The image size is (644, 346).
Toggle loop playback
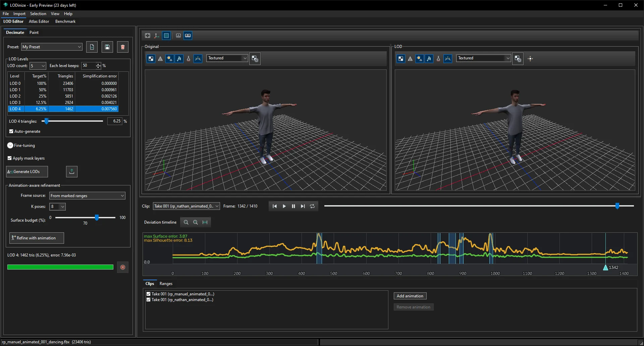point(312,206)
